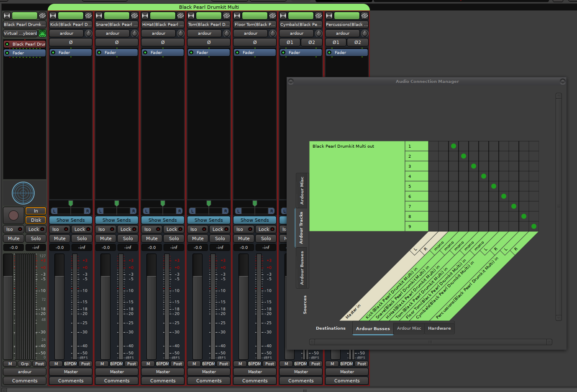The width and height of the screenshot is (577, 392).
Task: Hide the Cymbals strip with eye icon
Action: tap(318, 15)
